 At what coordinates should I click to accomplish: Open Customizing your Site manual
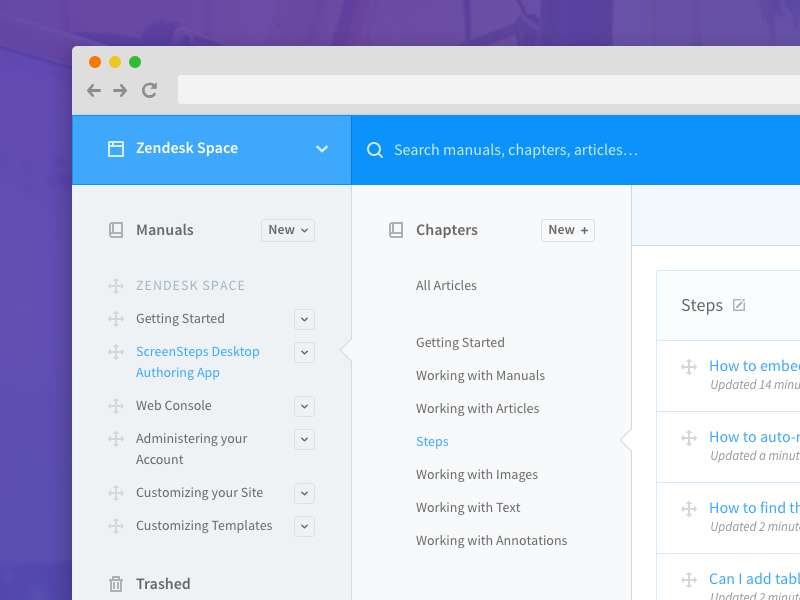point(199,492)
